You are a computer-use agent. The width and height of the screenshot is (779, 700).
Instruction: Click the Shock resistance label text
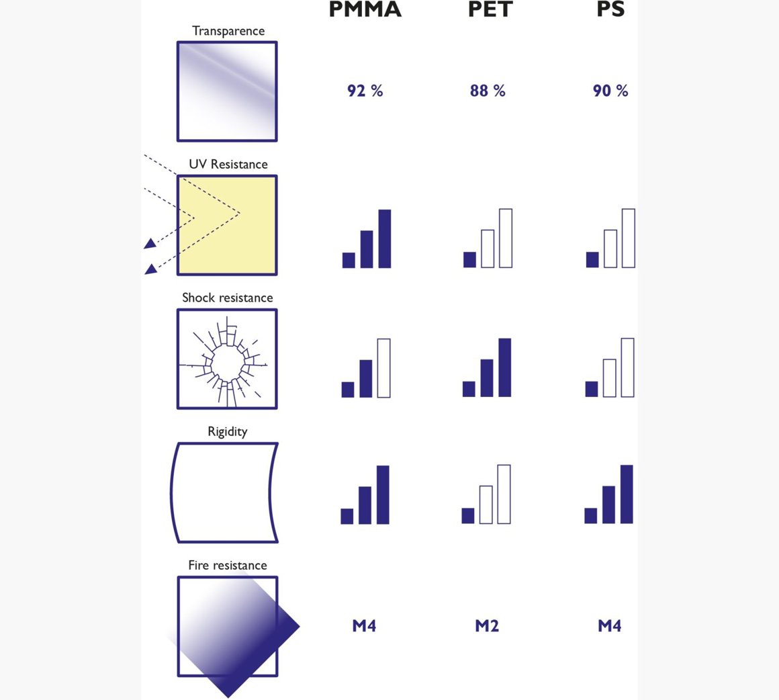tap(228, 298)
